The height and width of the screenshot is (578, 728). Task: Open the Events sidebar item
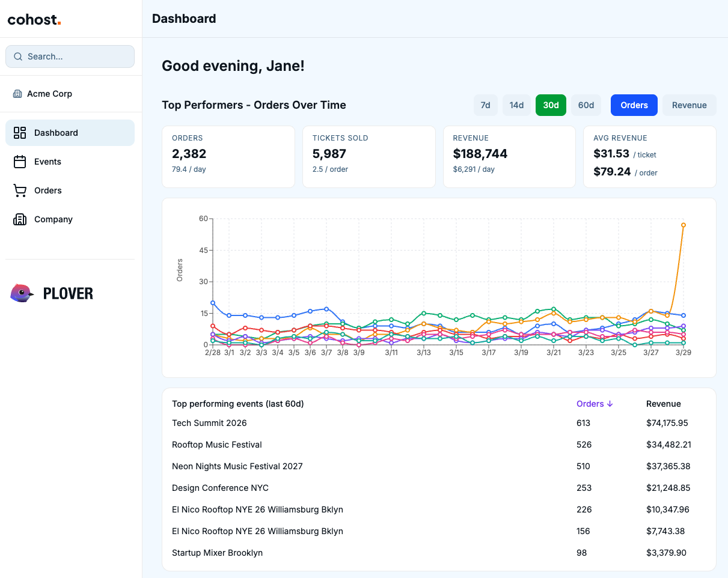point(70,162)
